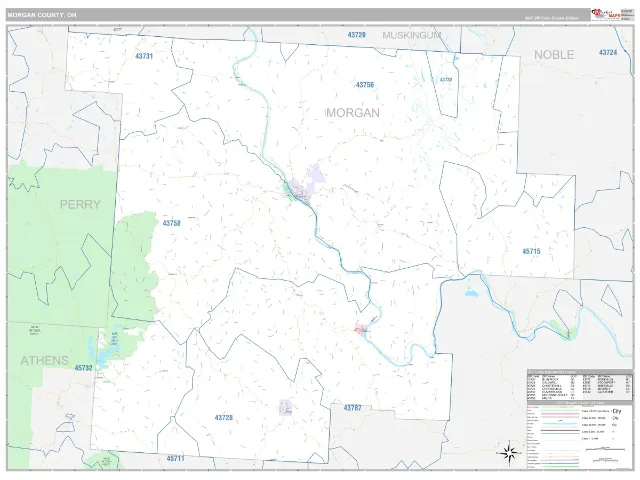
Task: Select ZIP code label 45732
Action: (x=83, y=368)
